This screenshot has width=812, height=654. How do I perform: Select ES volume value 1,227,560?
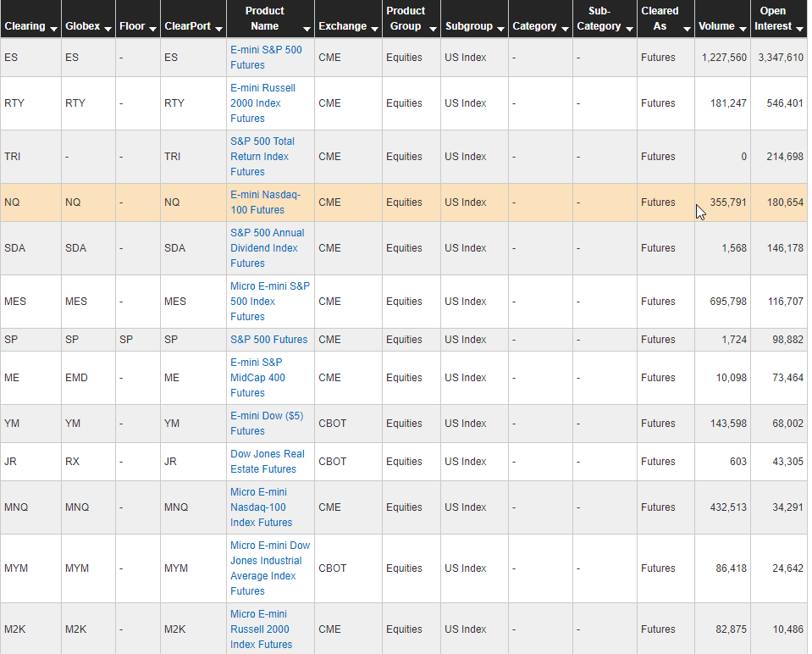tap(724, 58)
